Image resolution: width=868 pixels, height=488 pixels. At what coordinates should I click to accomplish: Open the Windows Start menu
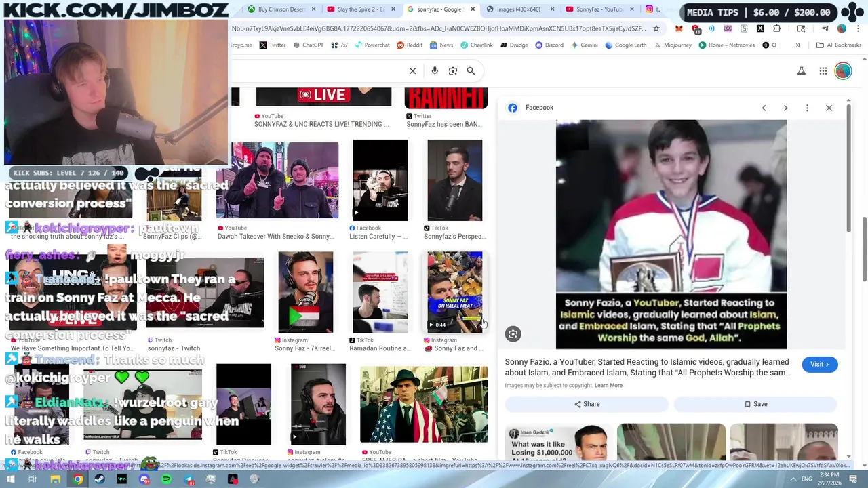click(x=9, y=479)
